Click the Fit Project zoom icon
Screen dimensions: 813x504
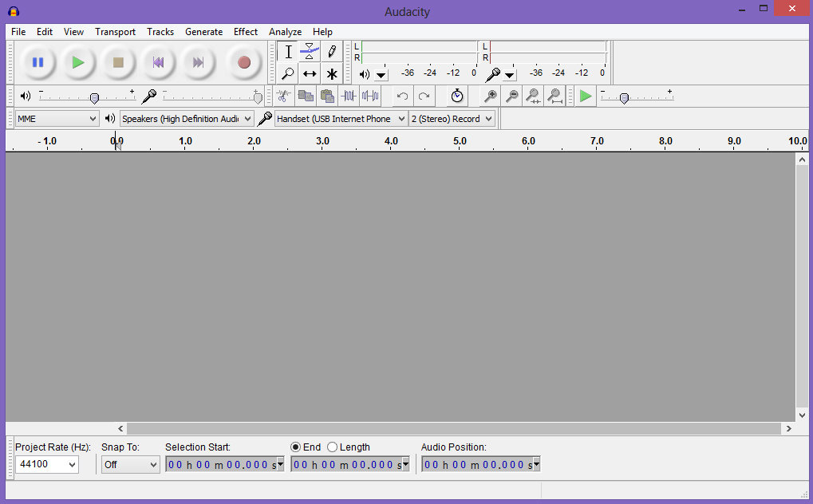point(554,96)
